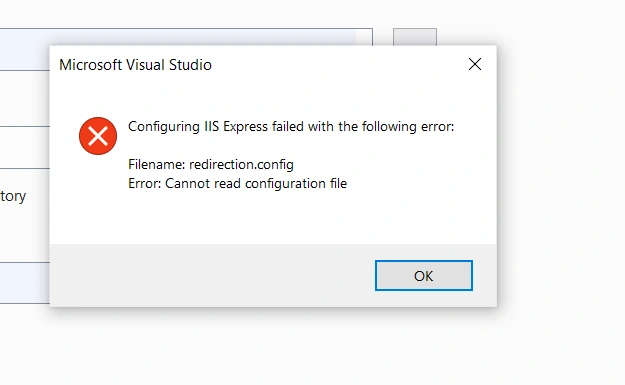Screen dimensions: 625x385
Task: Click the background row left of the error icon
Action: tap(25, 98)
